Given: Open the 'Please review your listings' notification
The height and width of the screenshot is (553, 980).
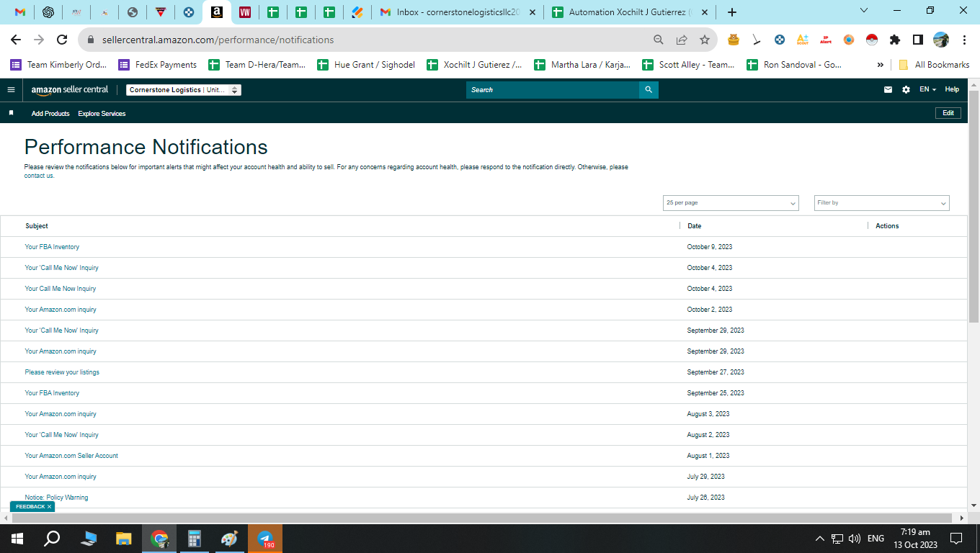Looking at the screenshot, I should pos(62,372).
